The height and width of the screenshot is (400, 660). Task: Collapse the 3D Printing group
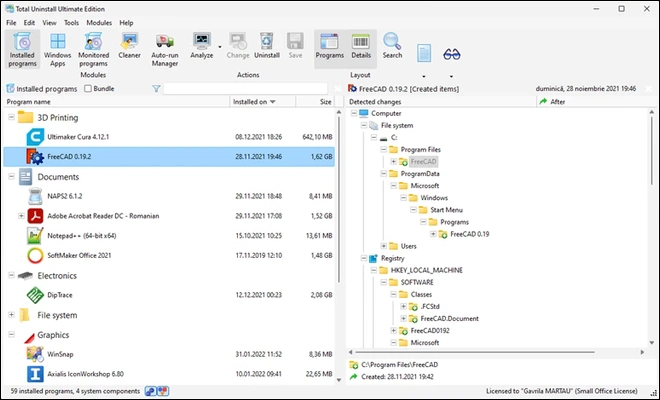pyautogui.click(x=10, y=117)
